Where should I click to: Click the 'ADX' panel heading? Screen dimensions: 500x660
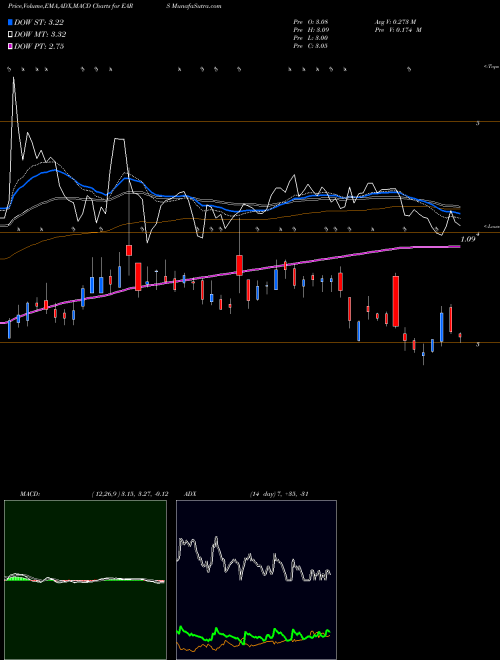click(x=190, y=494)
